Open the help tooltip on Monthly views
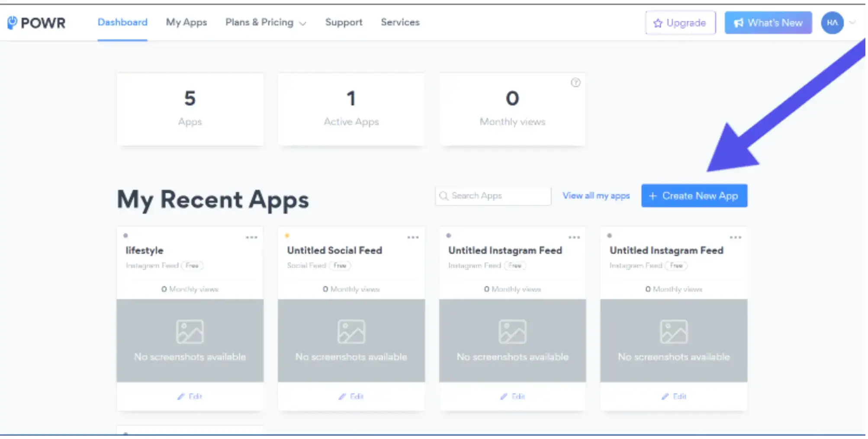This screenshot has height=439, width=868. [576, 83]
